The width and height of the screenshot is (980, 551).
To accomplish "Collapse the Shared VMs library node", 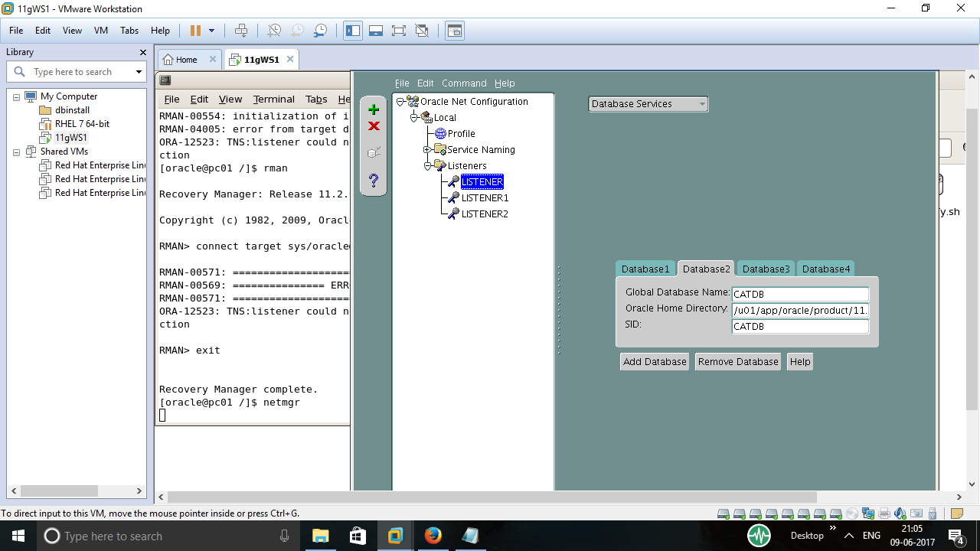I will click(x=17, y=152).
